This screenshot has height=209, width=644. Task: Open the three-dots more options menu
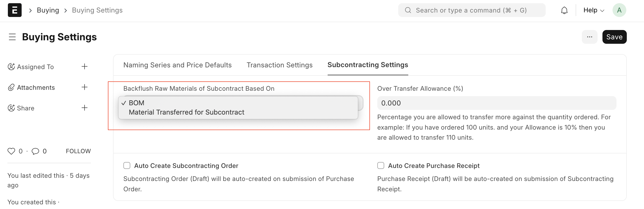[589, 37]
